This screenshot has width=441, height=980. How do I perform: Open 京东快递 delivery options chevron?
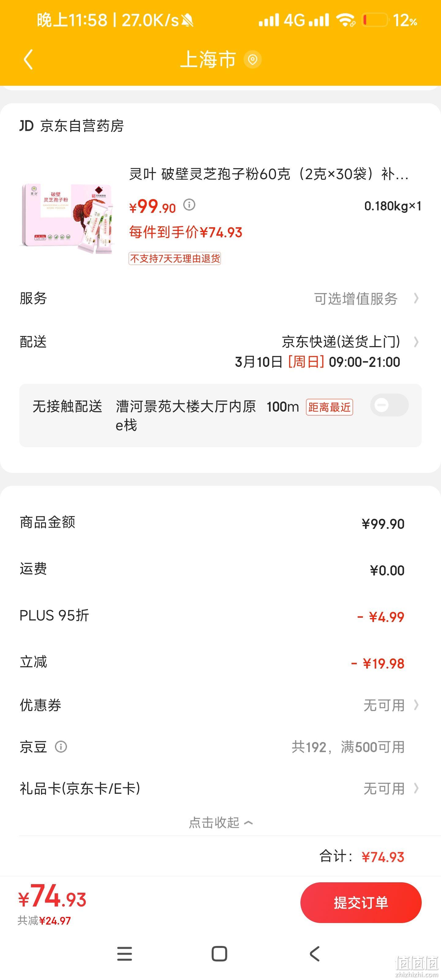pos(416,342)
